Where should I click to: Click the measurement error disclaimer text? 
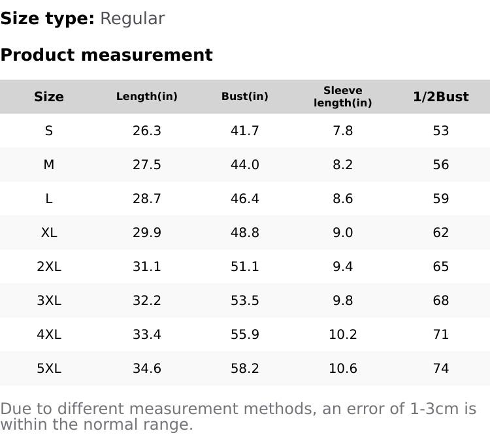238,417
